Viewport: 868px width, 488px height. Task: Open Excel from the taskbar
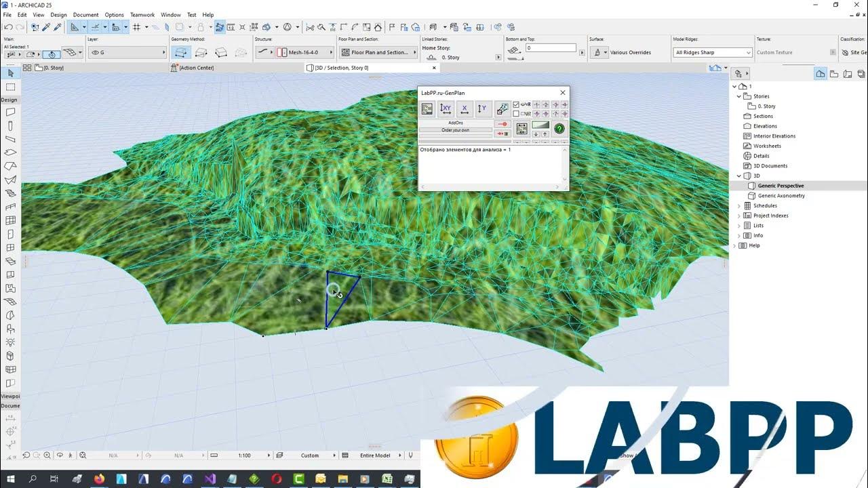tap(387, 479)
